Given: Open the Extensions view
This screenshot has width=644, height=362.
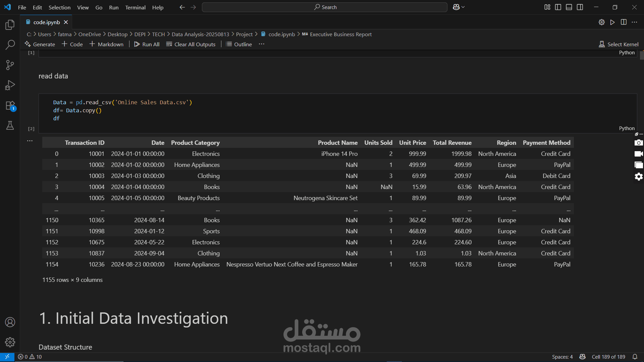Looking at the screenshot, I should click(x=10, y=106).
